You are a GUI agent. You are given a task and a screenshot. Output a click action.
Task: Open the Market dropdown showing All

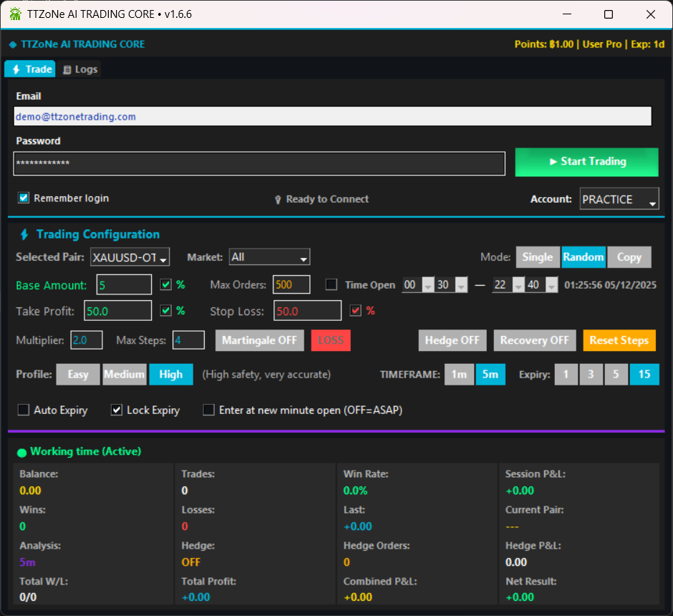click(x=269, y=256)
